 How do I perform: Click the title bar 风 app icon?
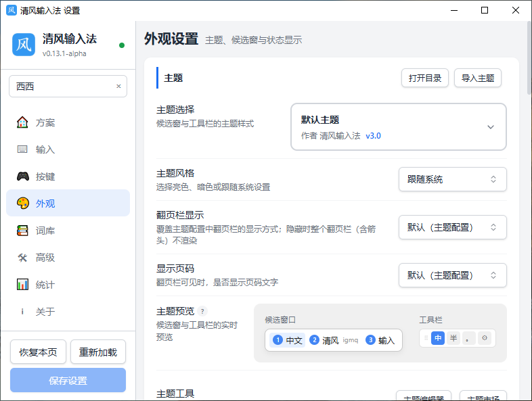tap(12, 10)
